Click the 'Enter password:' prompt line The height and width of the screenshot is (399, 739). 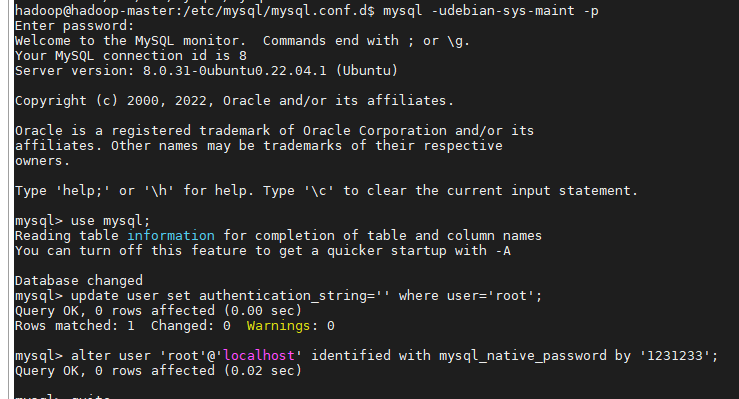coord(74,26)
